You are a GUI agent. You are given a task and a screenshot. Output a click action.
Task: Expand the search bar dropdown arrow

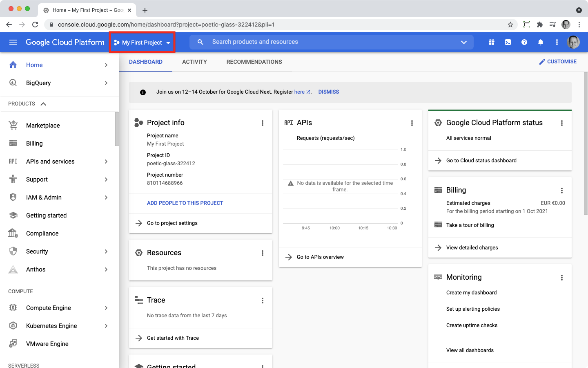click(x=464, y=42)
